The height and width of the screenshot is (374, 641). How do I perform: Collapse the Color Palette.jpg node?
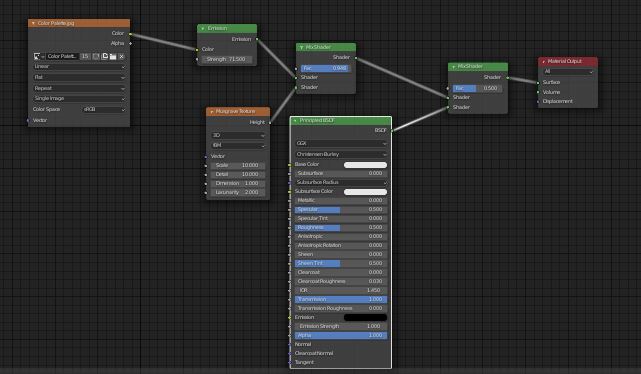tap(33, 23)
